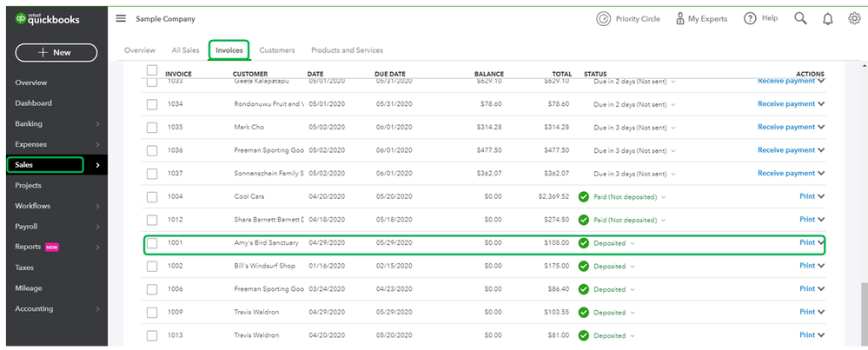Click Receive payment for invoice 1036
The image size is (868, 350).
coord(786,150)
